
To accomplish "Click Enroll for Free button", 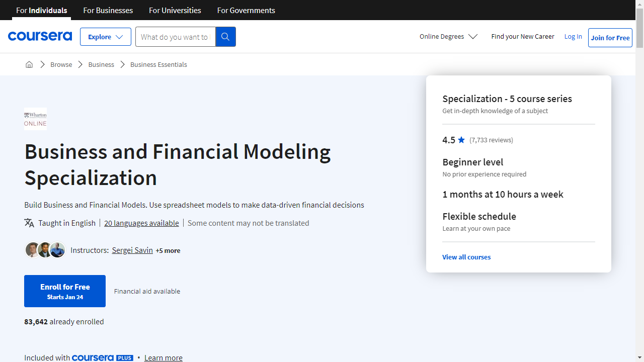I will click(x=65, y=291).
